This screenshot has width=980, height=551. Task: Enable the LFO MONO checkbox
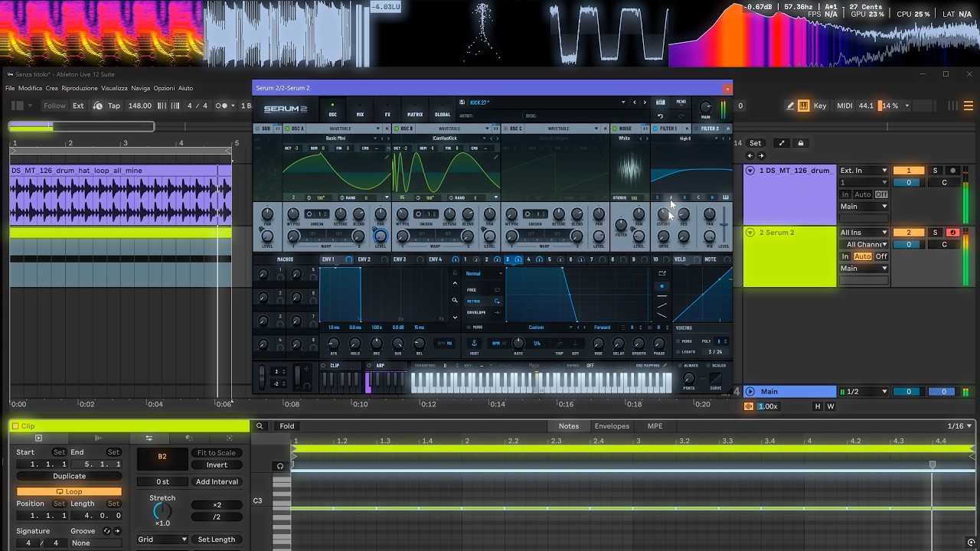point(469,328)
